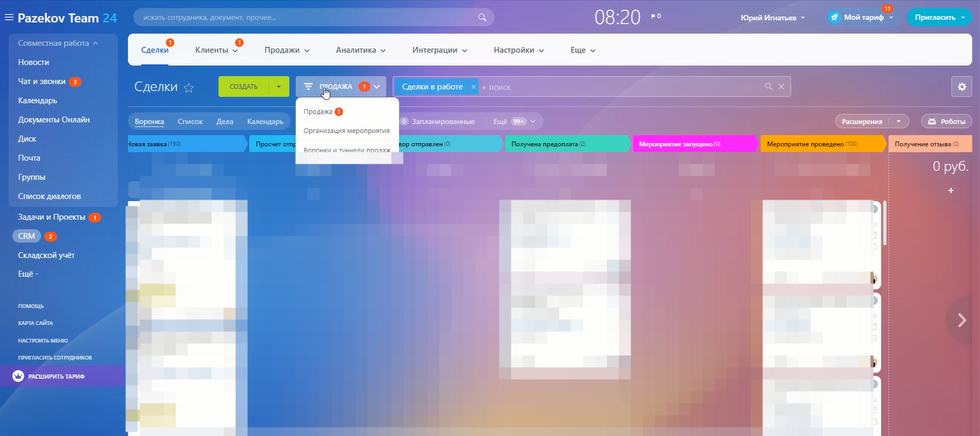Click the flag counter beside the clock
980x436 pixels.
(x=655, y=16)
